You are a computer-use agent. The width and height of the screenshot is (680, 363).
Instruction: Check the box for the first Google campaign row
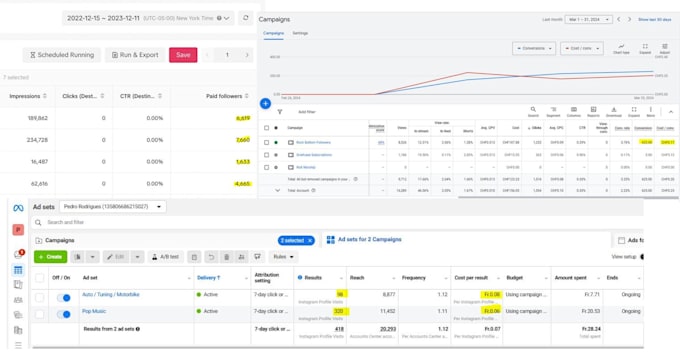(x=266, y=142)
